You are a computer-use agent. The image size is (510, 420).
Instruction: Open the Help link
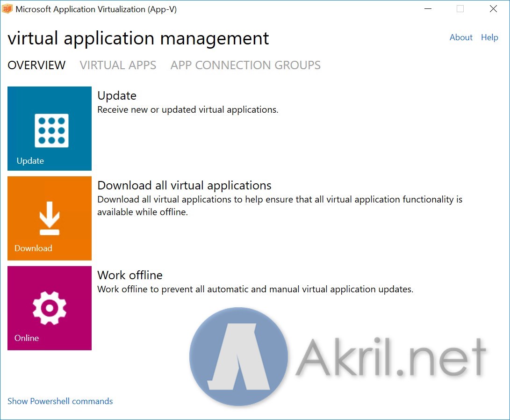[x=489, y=37]
